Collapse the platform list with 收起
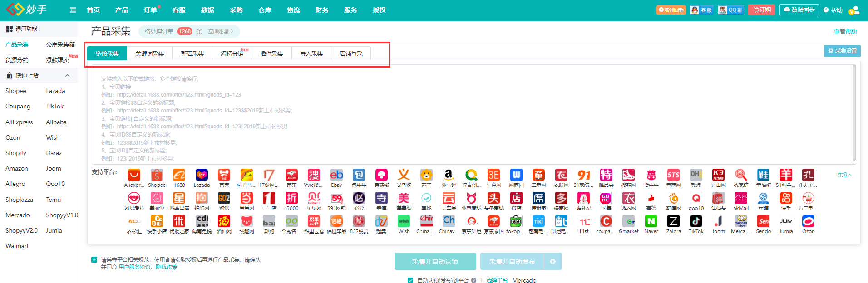868x283 pixels. pyautogui.click(x=844, y=175)
